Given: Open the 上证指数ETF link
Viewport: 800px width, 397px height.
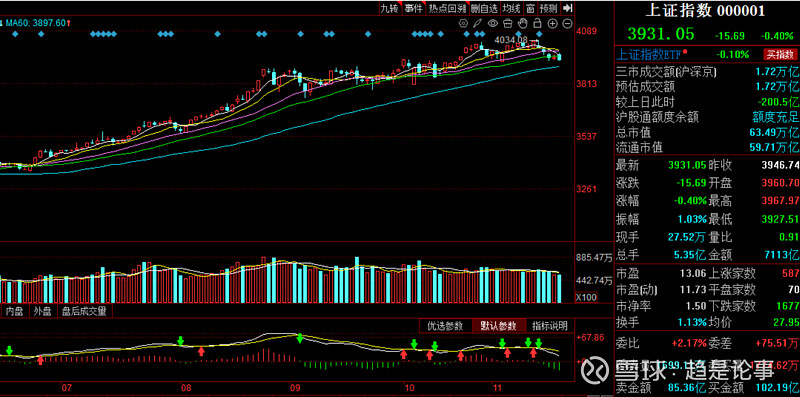Looking at the screenshot, I should [648, 54].
